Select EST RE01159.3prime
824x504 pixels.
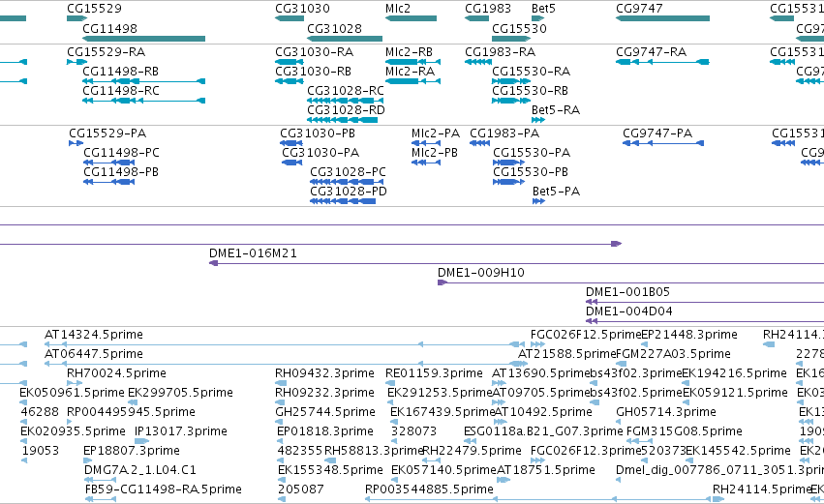point(434,373)
